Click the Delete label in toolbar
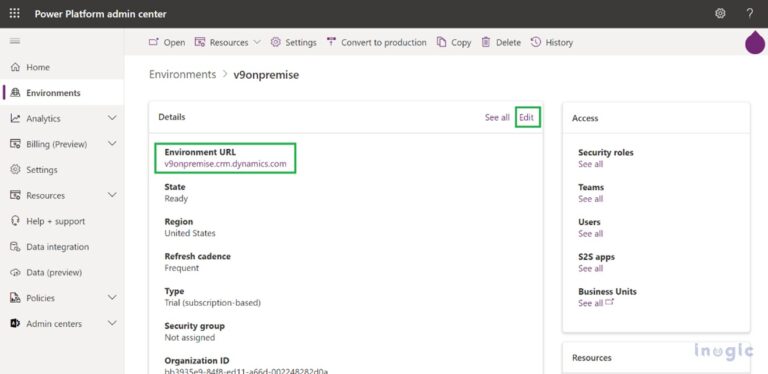 pyautogui.click(x=508, y=43)
